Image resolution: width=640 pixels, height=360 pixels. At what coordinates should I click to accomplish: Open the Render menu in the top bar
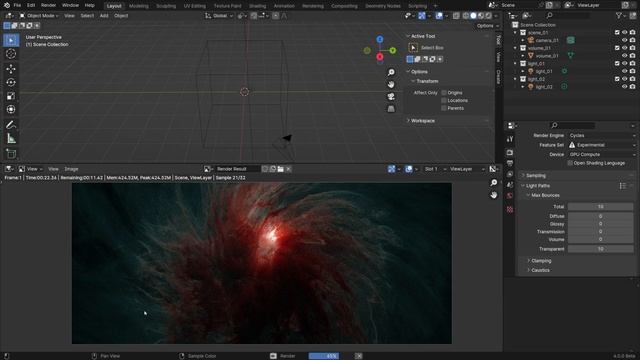coord(48,5)
